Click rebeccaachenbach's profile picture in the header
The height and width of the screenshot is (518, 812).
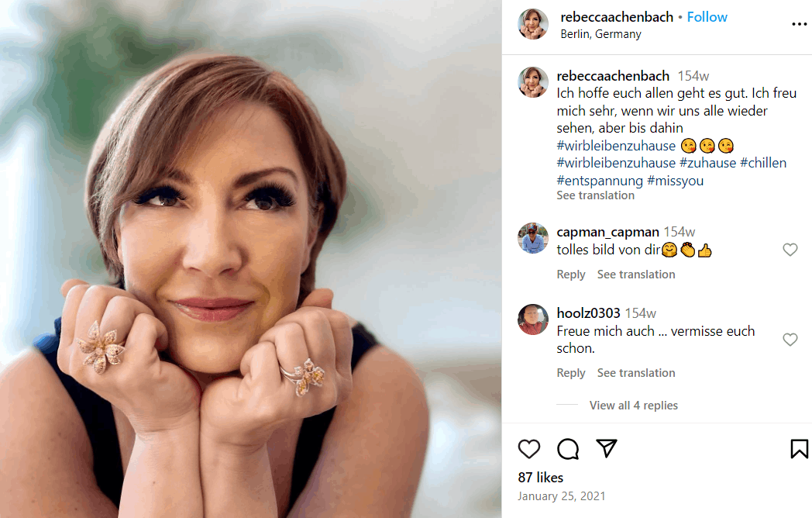pos(532,24)
